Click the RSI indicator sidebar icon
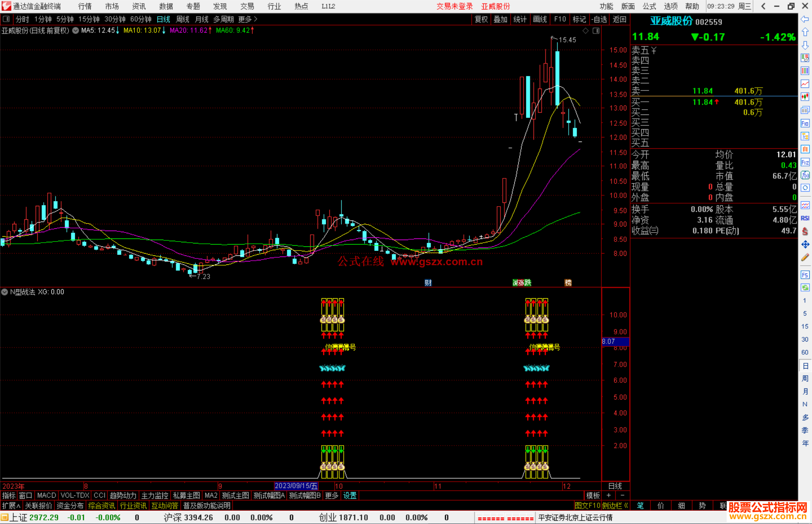This screenshot has height=524, width=812. coord(805,218)
